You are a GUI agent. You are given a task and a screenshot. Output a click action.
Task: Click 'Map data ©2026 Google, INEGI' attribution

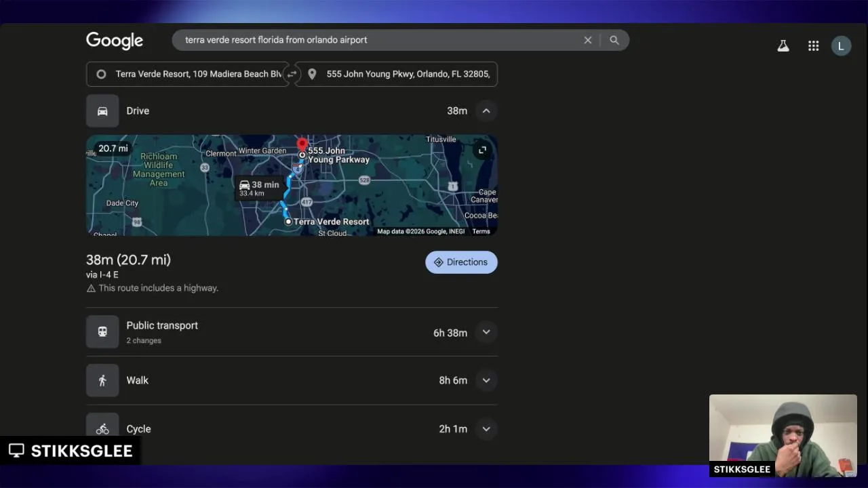tap(420, 231)
